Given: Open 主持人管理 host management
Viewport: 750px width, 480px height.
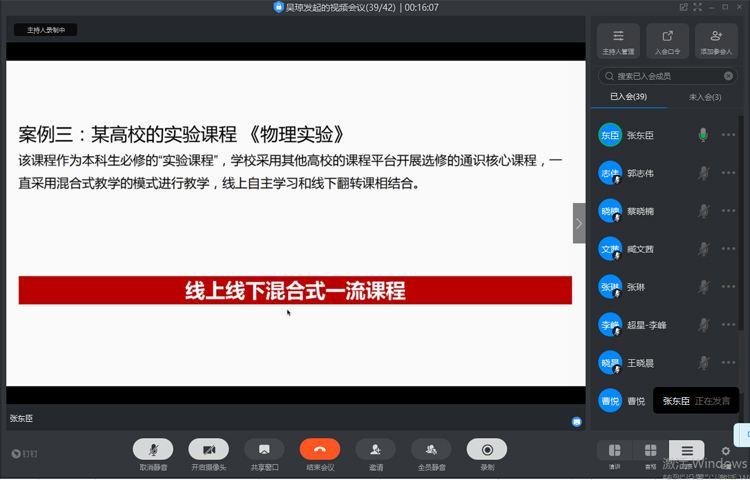Looking at the screenshot, I should pos(618,41).
